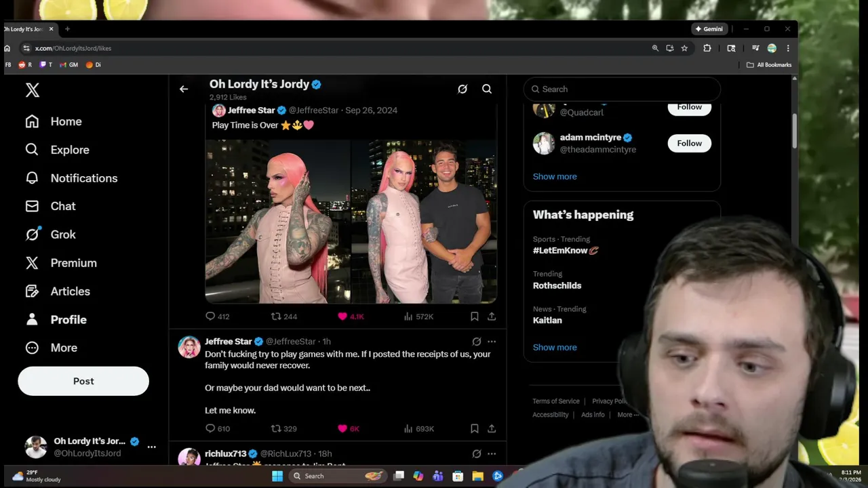Image resolution: width=868 pixels, height=488 pixels.
Task: Click Show more under who to follow
Action: pos(555,176)
